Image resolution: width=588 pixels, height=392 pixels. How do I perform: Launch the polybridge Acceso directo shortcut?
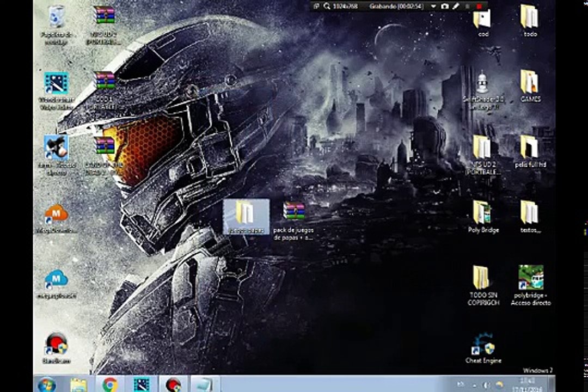click(x=531, y=285)
